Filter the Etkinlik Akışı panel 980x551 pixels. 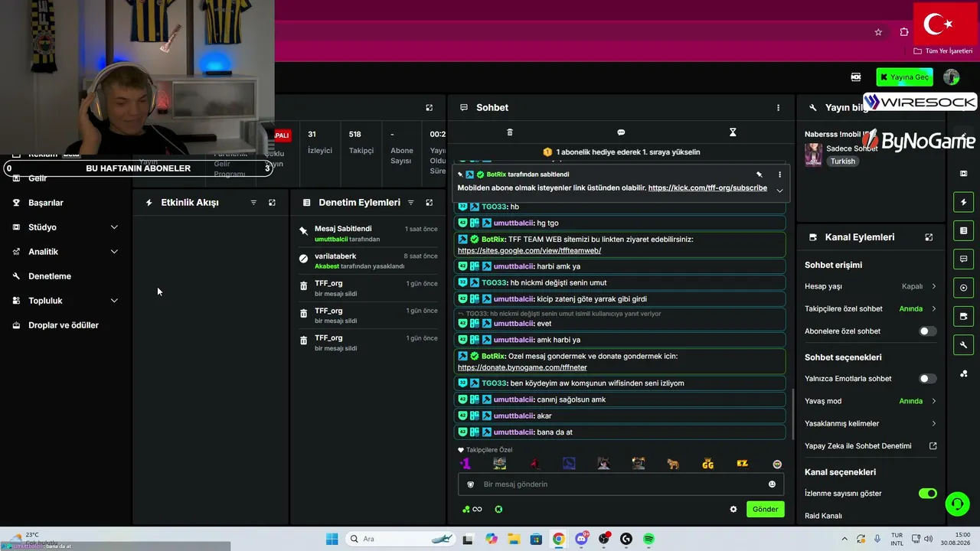coord(253,203)
